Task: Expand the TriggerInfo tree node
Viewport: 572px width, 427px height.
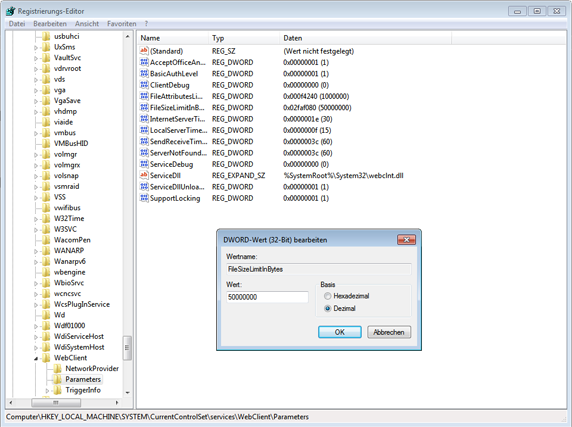Action: tap(47, 391)
